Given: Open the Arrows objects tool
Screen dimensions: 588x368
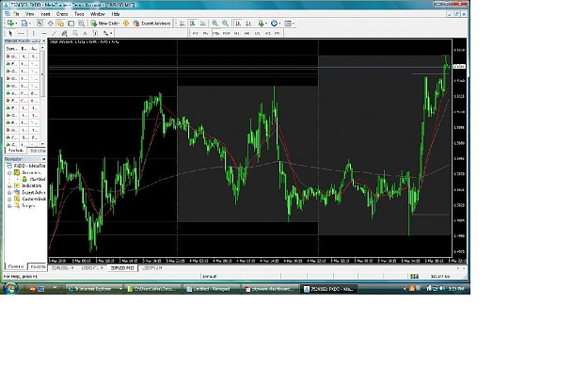Looking at the screenshot, I should point(105,33).
